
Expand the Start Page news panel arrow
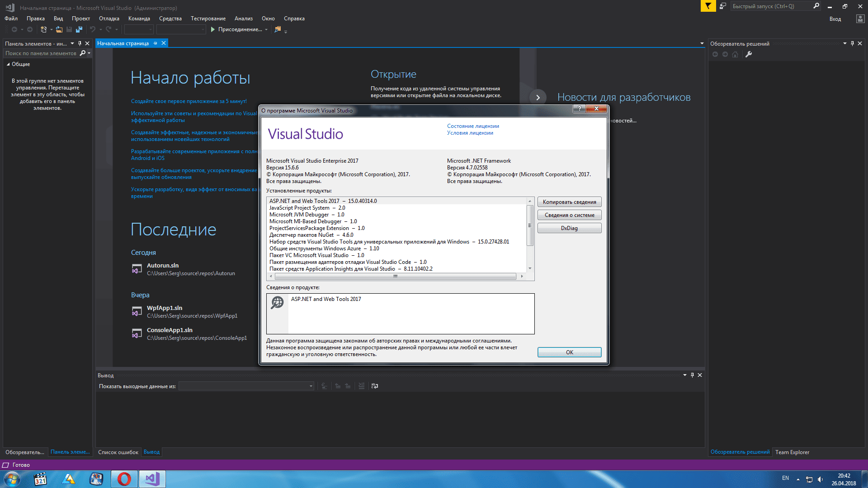[538, 97]
